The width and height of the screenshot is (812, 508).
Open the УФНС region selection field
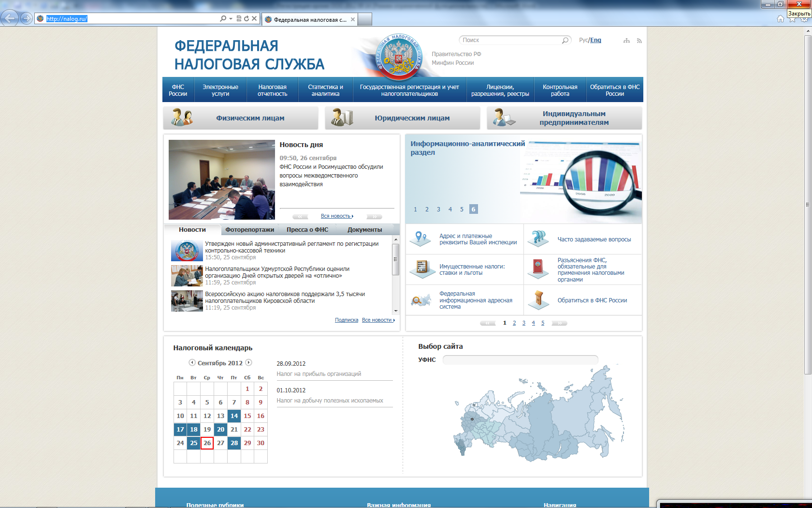click(x=520, y=360)
